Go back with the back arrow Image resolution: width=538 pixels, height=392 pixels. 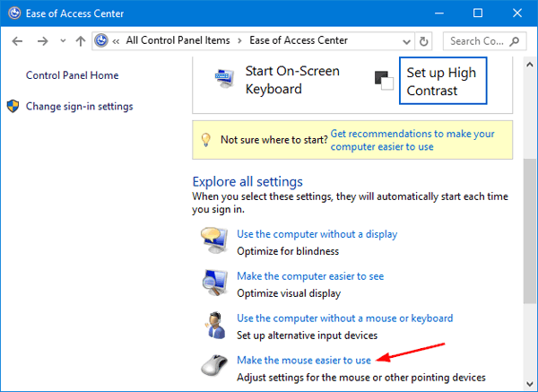[x=19, y=41]
